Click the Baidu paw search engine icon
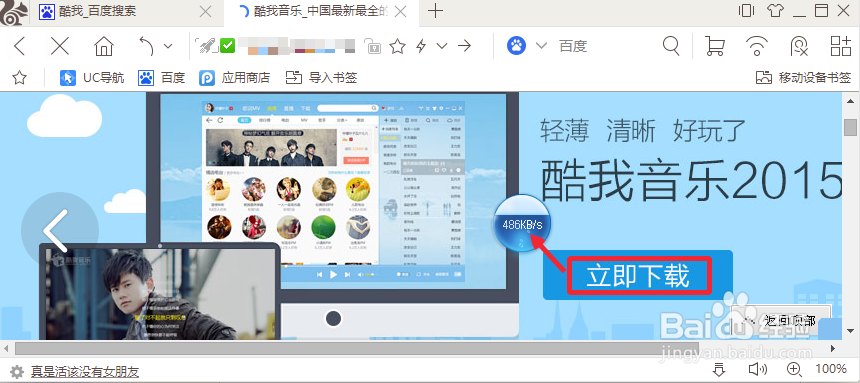The width and height of the screenshot is (860, 383). coord(516,46)
